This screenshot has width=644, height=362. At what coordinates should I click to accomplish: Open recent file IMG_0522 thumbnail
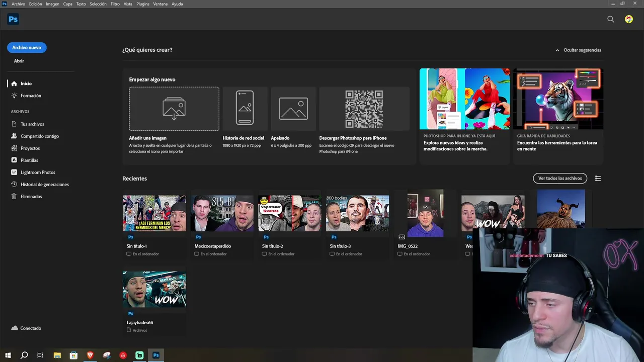coord(425,213)
